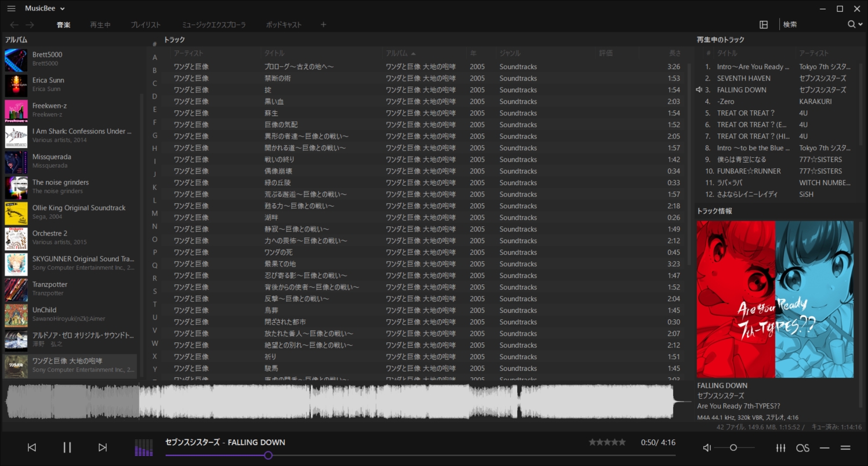Viewport: 868px width, 466px height.
Task: Select -Zero in the now playing list
Action: click(x=725, y=102)
